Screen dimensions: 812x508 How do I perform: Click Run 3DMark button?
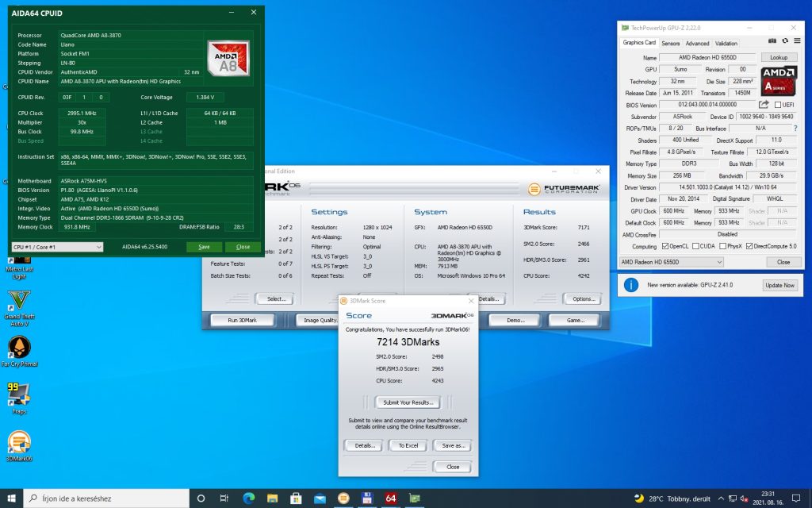[243, 321]
